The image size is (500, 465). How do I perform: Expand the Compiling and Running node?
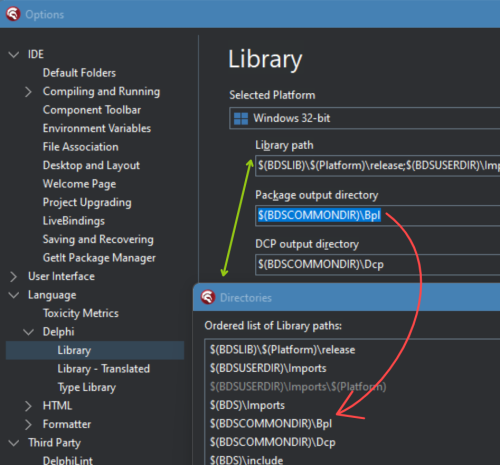click(28, 92)
